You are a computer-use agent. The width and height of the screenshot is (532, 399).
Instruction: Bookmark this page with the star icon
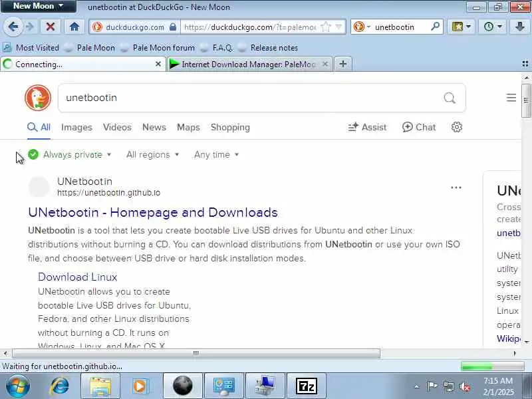point(325,27)
